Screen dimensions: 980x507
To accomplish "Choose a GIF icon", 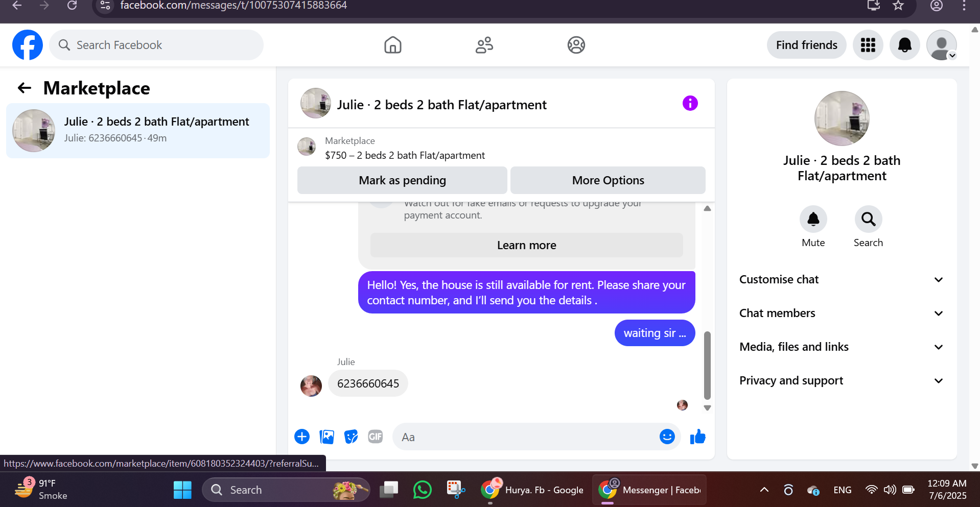I will coord(376,437).
